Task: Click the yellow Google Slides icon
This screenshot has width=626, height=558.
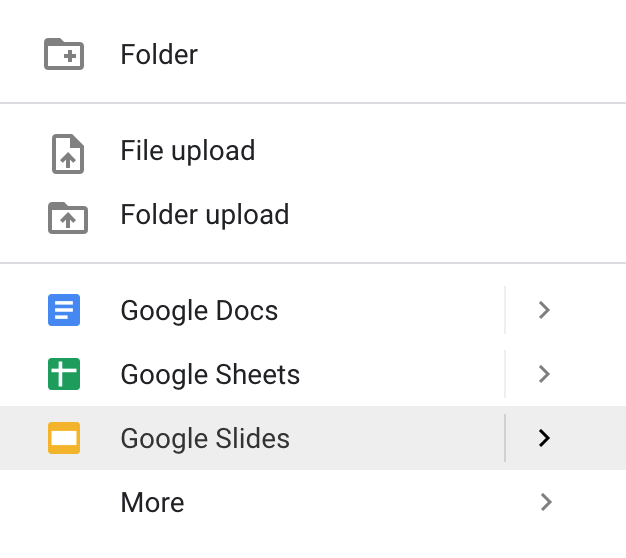Action: point(64,438)
